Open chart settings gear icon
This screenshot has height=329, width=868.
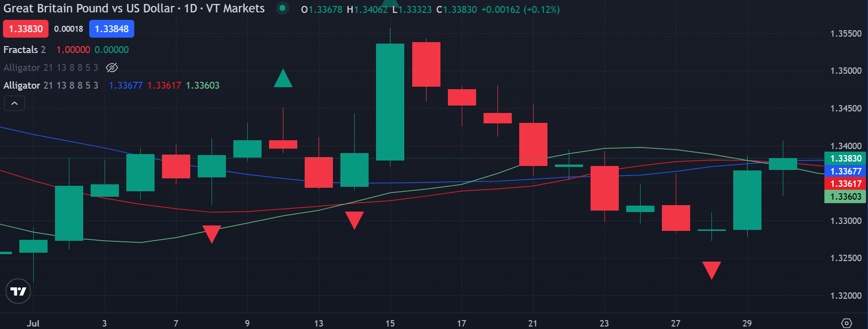click(x=847, y=323)
